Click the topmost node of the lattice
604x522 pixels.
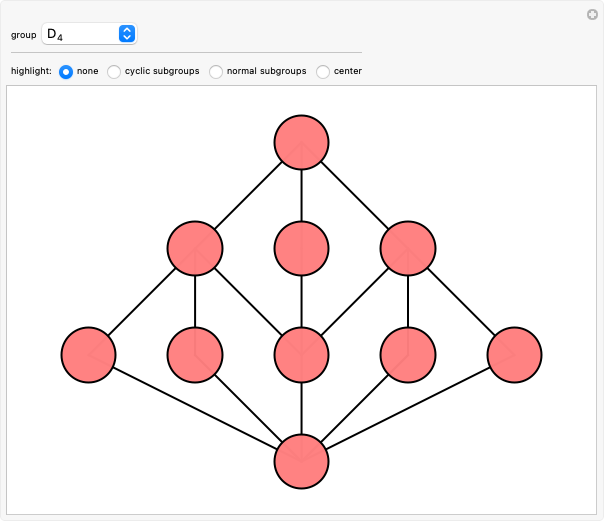coord(302,141)
